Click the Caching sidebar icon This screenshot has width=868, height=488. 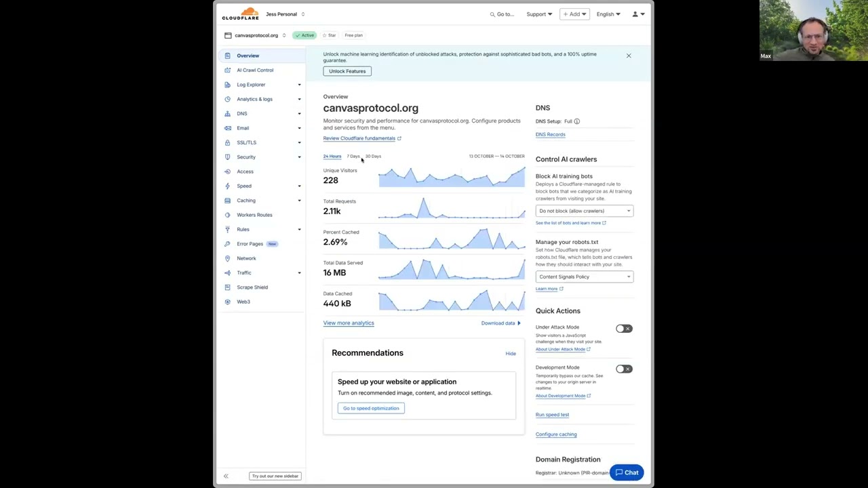pos(228,201)
